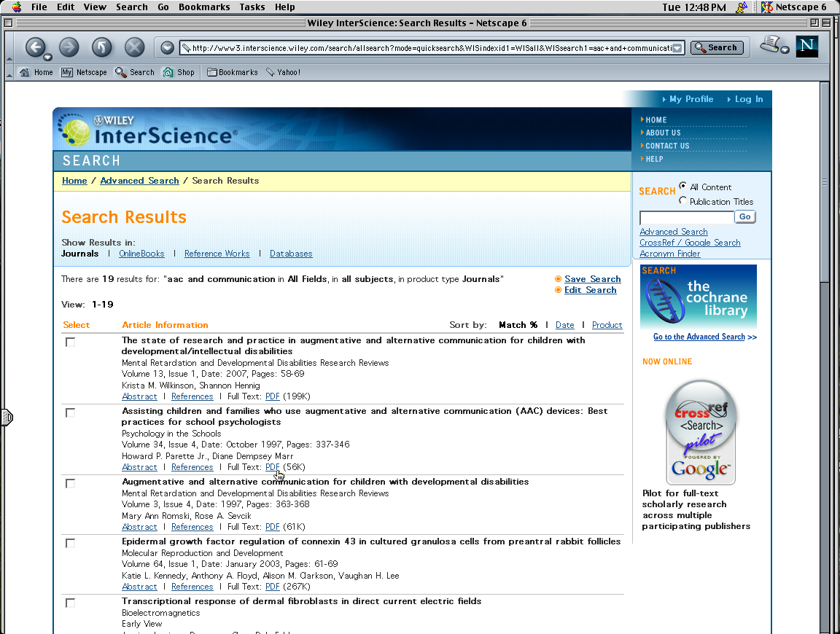Reload the page with the Reload button
The image size is (840, 634).
(101, 47)
